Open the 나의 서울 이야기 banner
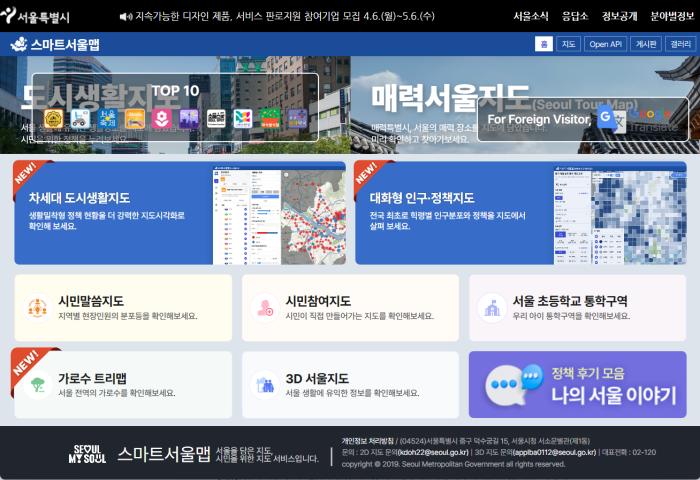This screenshot has width=700, height=480. click(x=577, y=385)
